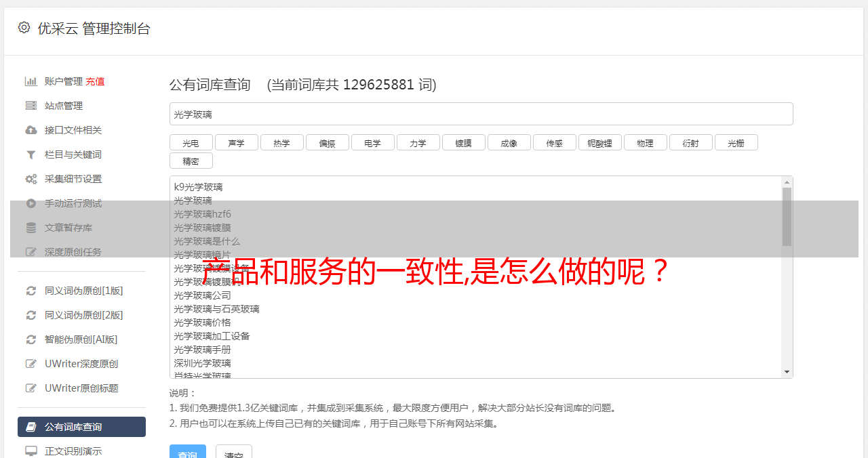Click the gear icon beside 优采云 title

click(24, 28)
